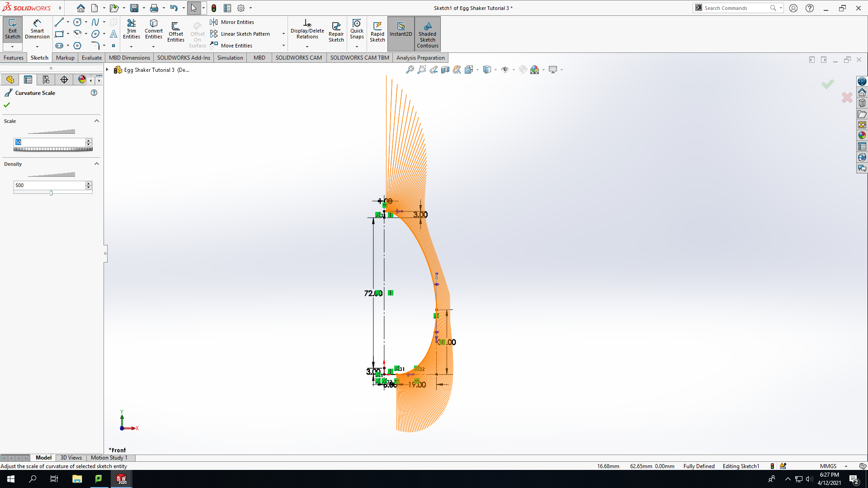Open the Convert Entities tool
Screen dimensions: 868x488
[154, 29]
